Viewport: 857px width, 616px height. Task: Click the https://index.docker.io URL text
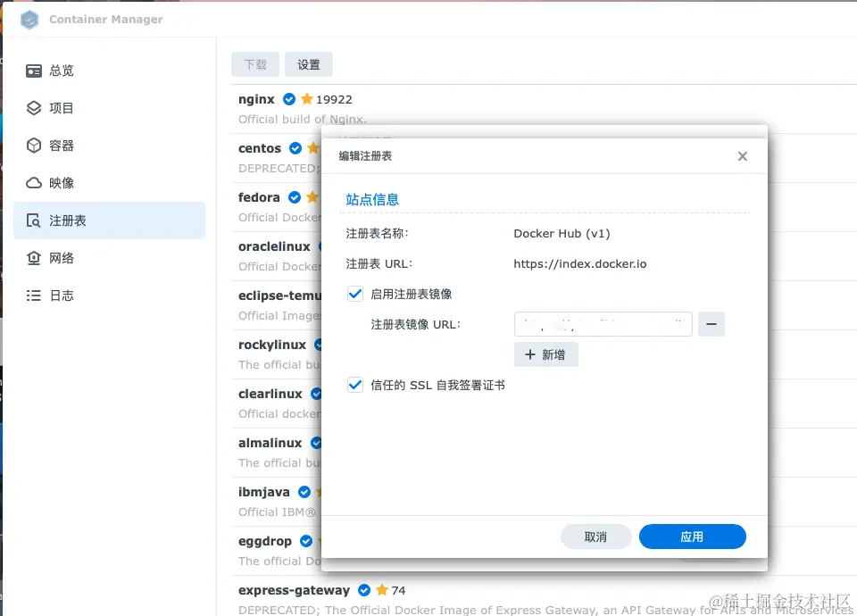click(580, 264)
